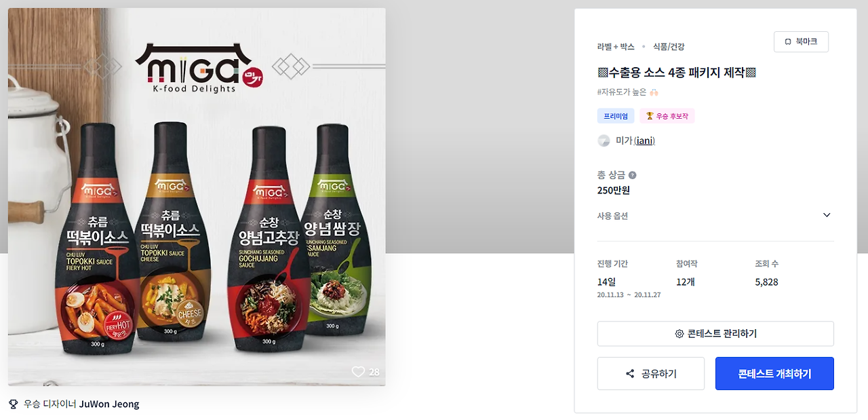Share the contest using 공유하기
The image size is (868, 420).
tap(651, 374)
